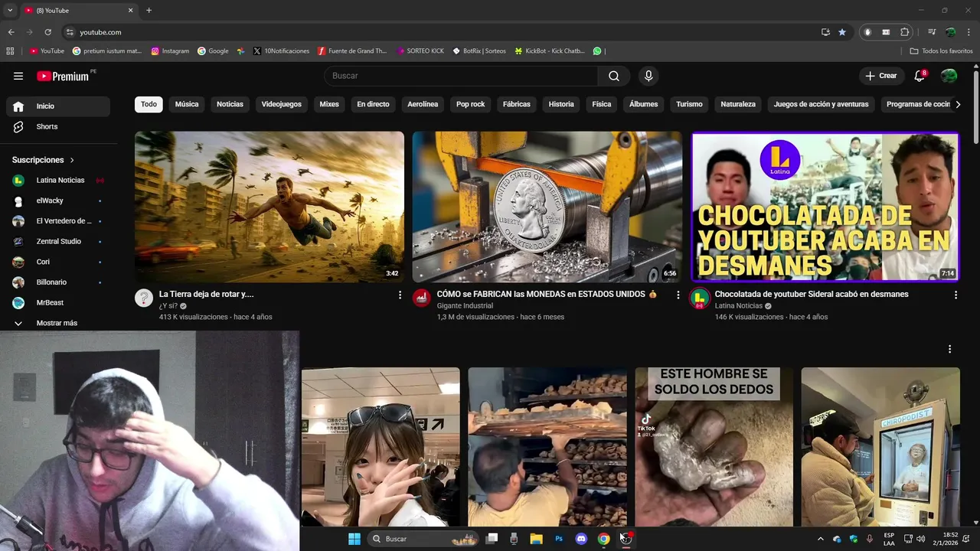The height and width of the screenshot is (551, 980).
Task: Open 10Notificaciones bookmark
Action: pyautogui.click(x=281, y=51)
